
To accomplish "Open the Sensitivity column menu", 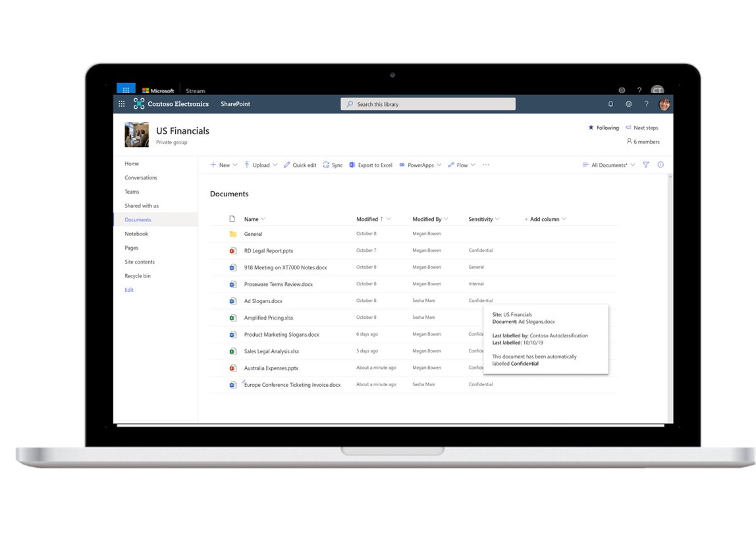I will pyautogui.click(x=483, y=219).
